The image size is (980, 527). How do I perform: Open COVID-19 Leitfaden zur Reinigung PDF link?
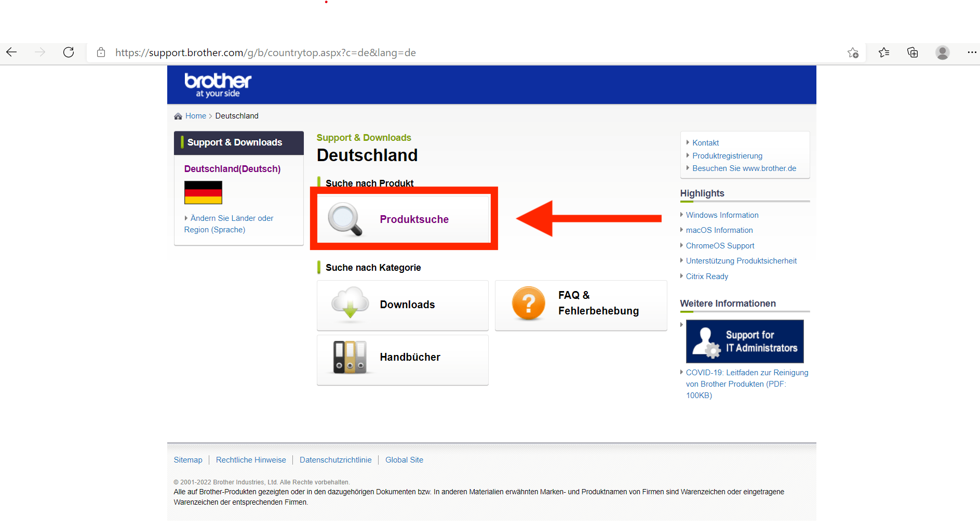coord(747,384)
